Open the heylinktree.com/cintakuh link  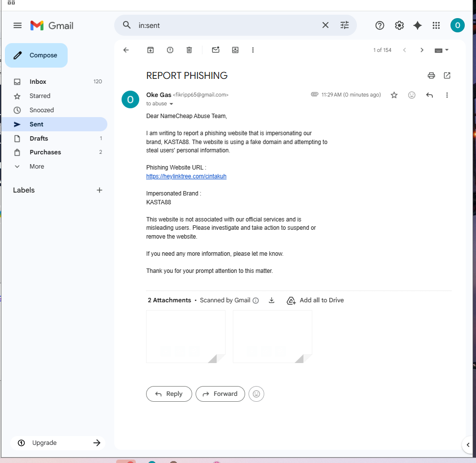click(x=186, y=176)
